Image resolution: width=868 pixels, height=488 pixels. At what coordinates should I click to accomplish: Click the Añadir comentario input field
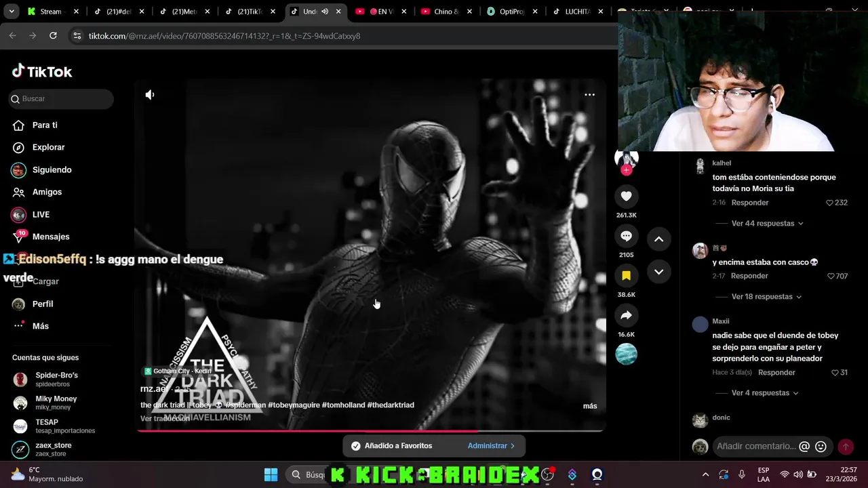click(756, 446)
